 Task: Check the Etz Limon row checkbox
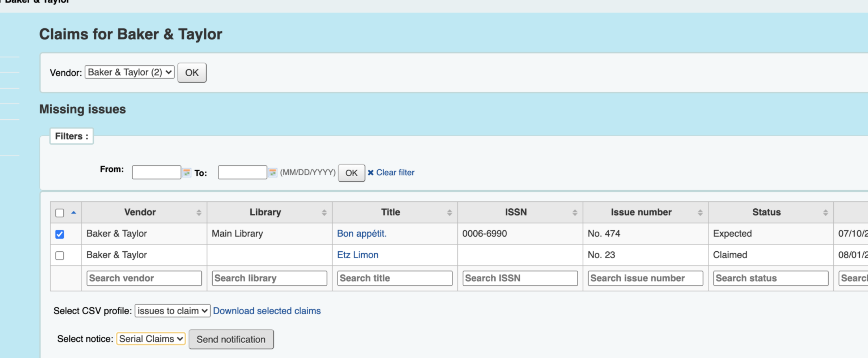pos(60,256)
